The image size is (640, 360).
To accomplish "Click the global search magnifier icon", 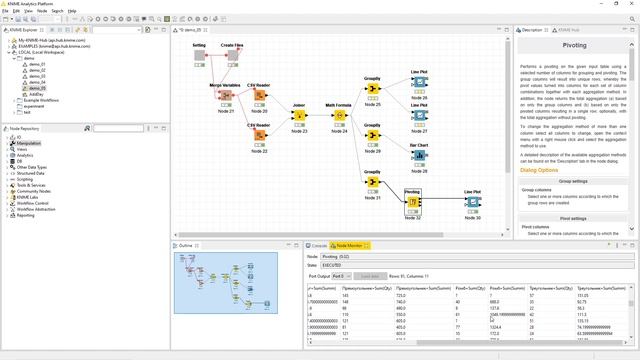I will (632, 19).
